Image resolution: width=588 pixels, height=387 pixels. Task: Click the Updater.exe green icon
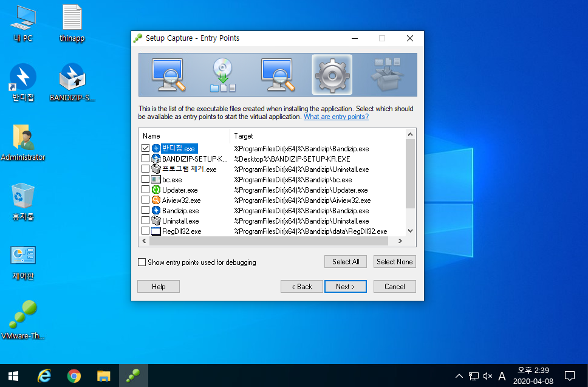(156, 190)
